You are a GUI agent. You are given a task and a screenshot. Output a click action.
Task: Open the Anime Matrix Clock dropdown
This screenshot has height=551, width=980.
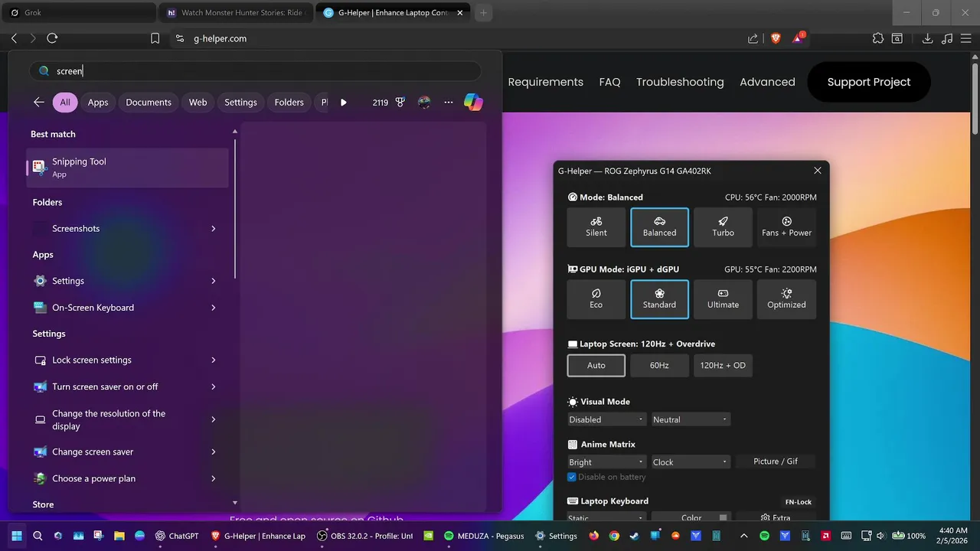[691, 461]
